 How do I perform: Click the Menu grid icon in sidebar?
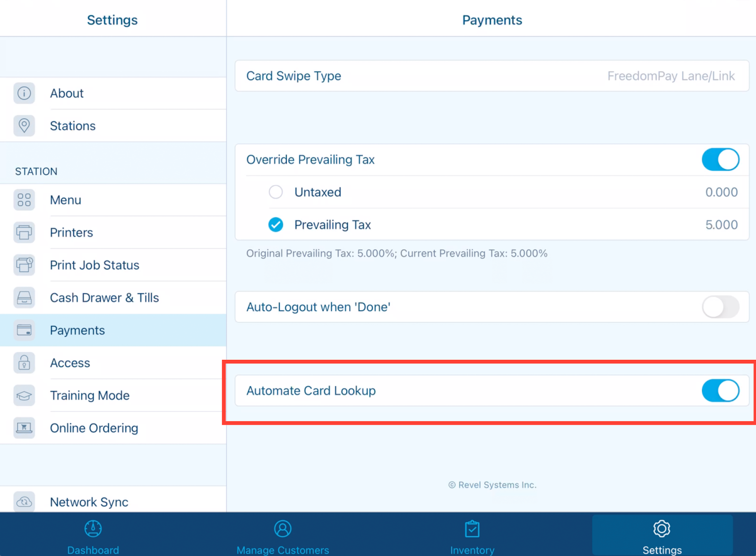pyautogui.click(x=24, y=200)
